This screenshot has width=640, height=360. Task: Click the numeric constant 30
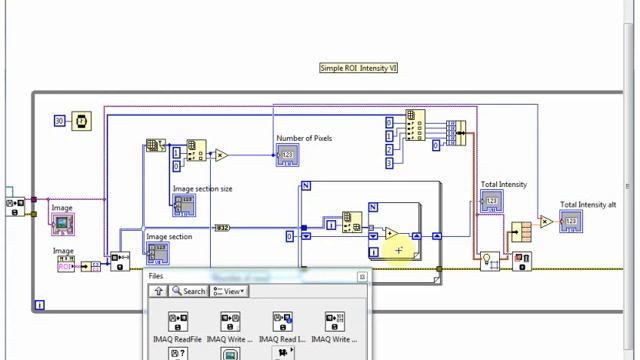pos(60,121)
